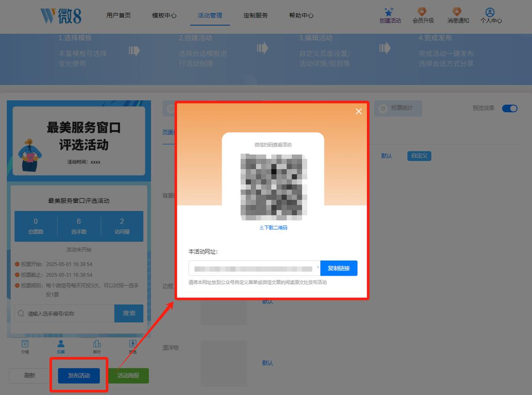Viewport: 532px width, 395px height.
Task: Open 个人中心 user icon
Action: tap(490, 12)
